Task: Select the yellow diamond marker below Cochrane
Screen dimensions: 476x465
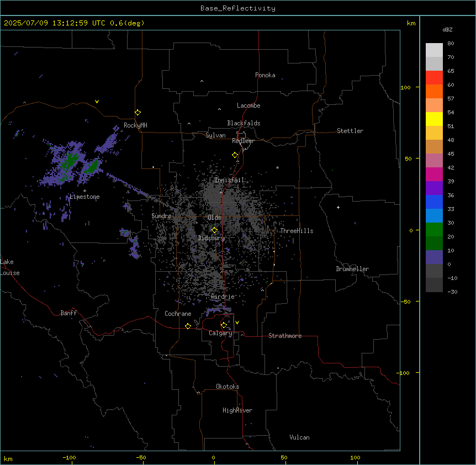Action: tap(188, 326)
